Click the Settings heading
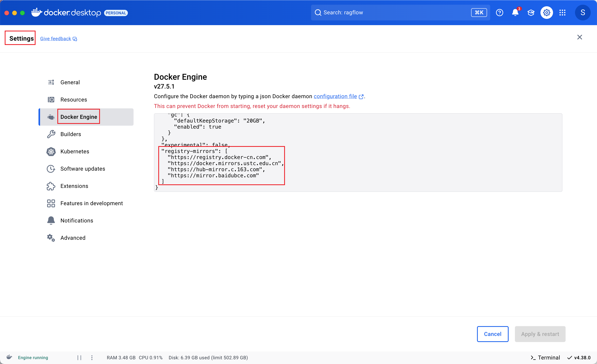Image resolution: width=597 pixels, height=364 pixels. [x=21, y=38]
